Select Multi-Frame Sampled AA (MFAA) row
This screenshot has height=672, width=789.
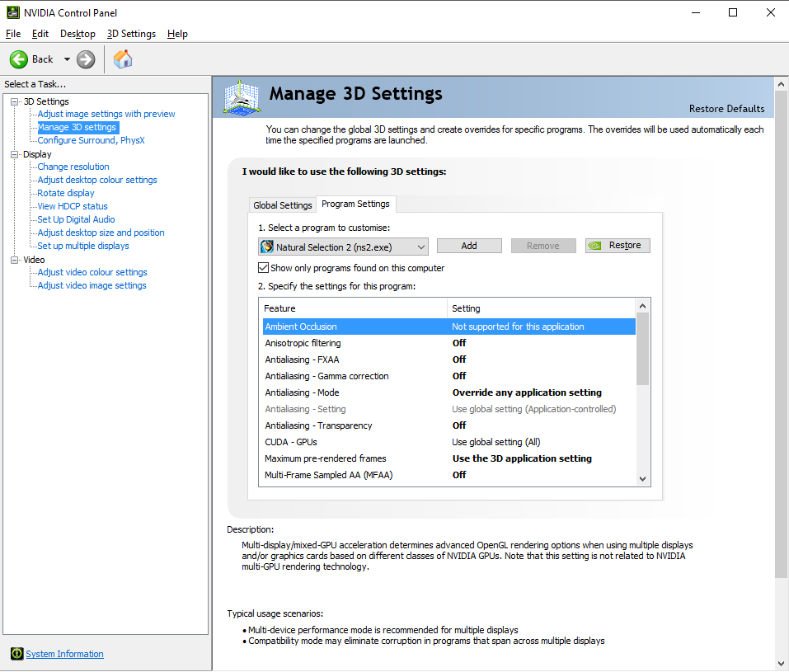pos(449,475)
